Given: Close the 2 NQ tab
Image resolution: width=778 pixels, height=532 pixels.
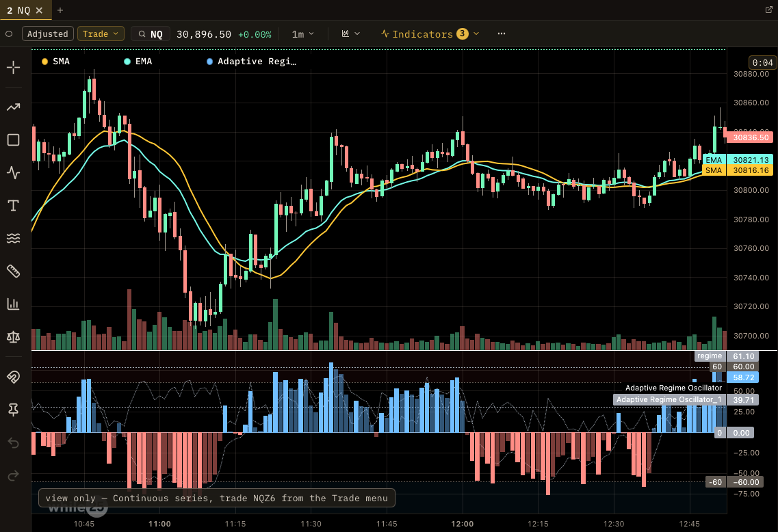Looking at the screenshot, I should [x=39, y=10].
